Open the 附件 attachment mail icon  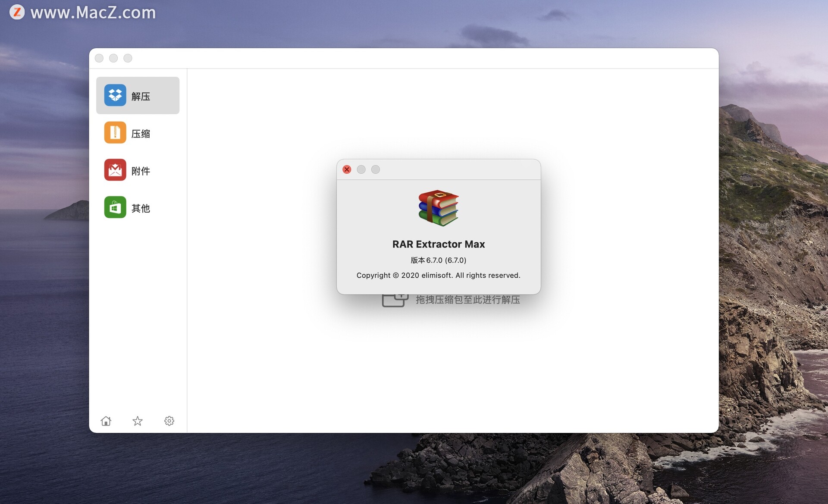[x=115, y=170]
